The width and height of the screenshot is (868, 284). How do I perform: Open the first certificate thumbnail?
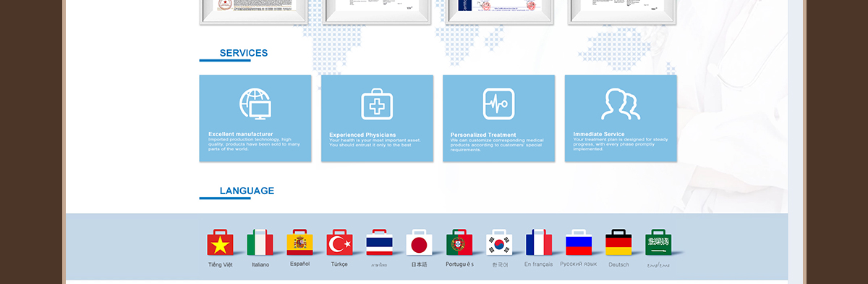255,11
